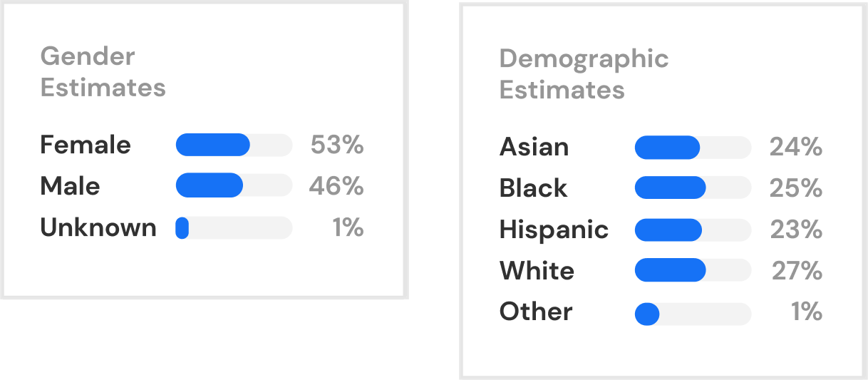Click the White label
868x380 pixels.
[x=537, y=271]
